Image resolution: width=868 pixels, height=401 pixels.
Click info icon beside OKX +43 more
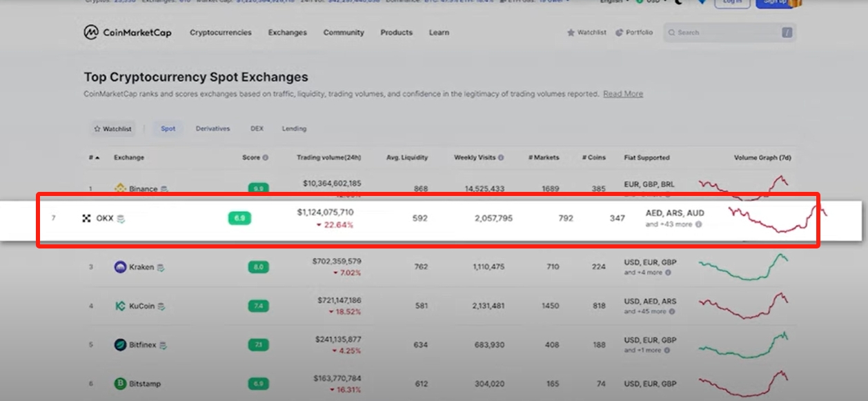pyautogui.click(x=698, y=224)
